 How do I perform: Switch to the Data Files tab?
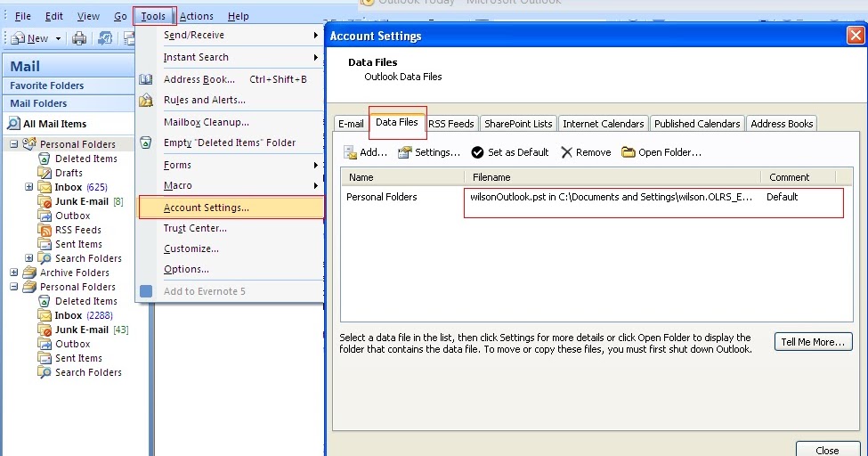397,122
